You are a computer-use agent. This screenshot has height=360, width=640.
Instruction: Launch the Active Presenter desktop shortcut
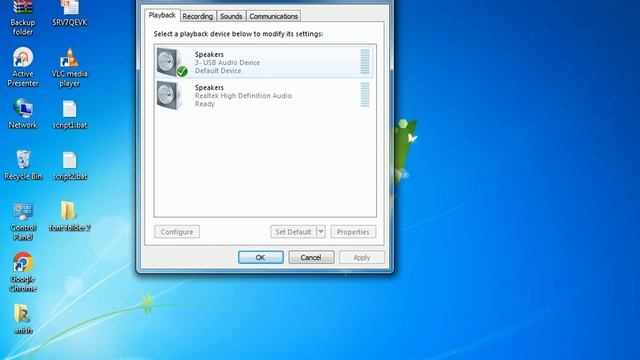tap(23, 67)
